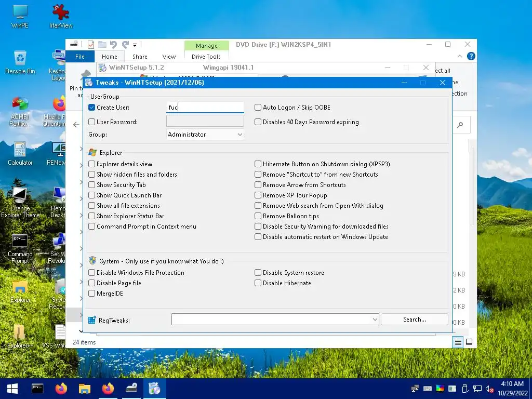Open the Command Prompt desktop shortcut

pyautogui.click(x=20, y=249)
